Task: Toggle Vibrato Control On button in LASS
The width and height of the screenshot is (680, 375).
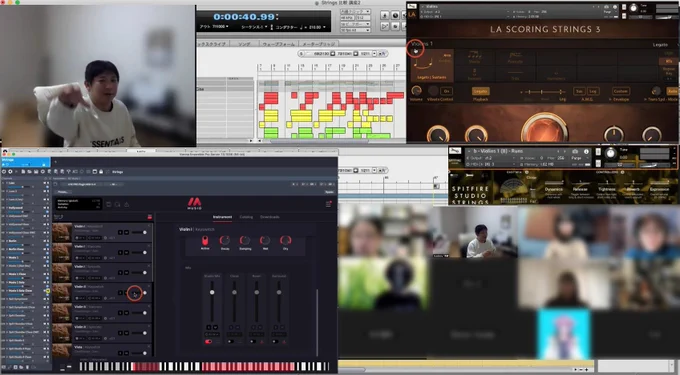Action: pos(446,91)
